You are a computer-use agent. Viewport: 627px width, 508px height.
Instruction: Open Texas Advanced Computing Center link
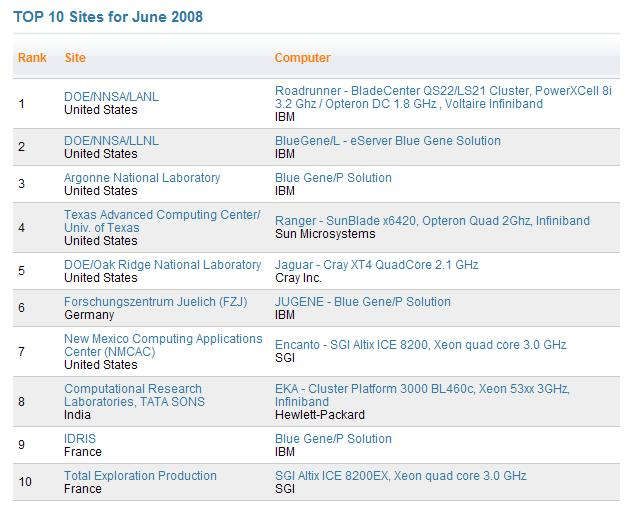coord(161,215)
